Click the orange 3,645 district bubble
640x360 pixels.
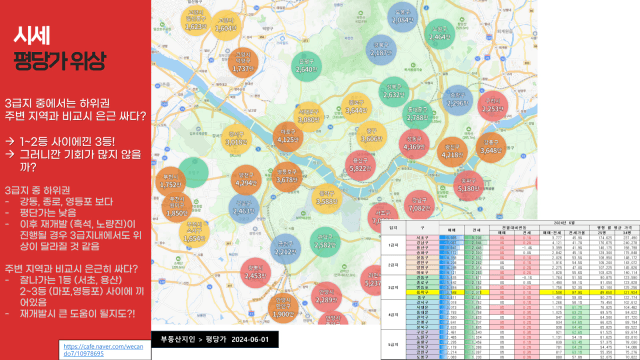[491, 148]
